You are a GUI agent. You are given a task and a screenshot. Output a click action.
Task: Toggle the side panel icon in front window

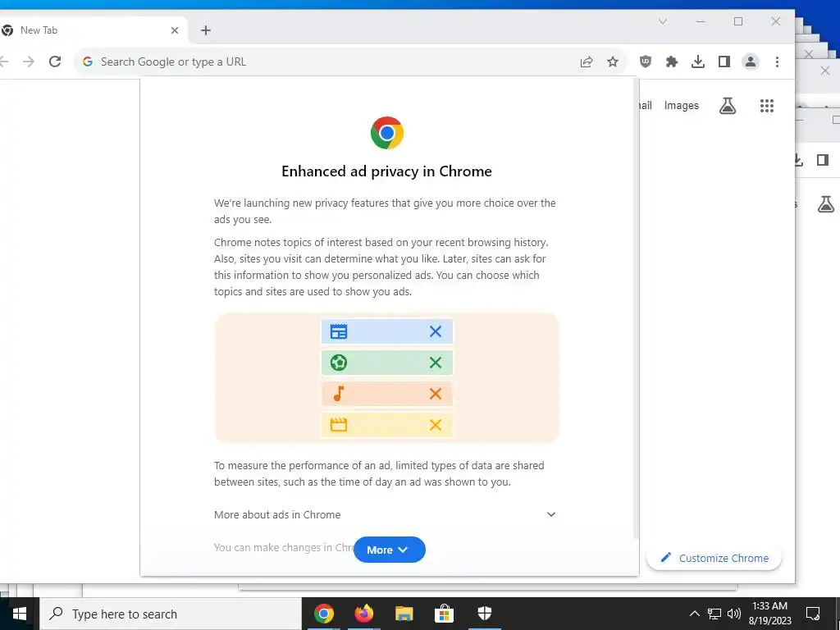[724, 62]
